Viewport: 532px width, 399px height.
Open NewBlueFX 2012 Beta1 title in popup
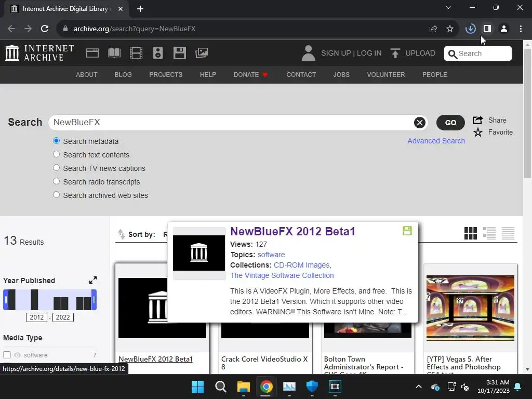click(x=293, y=231)
